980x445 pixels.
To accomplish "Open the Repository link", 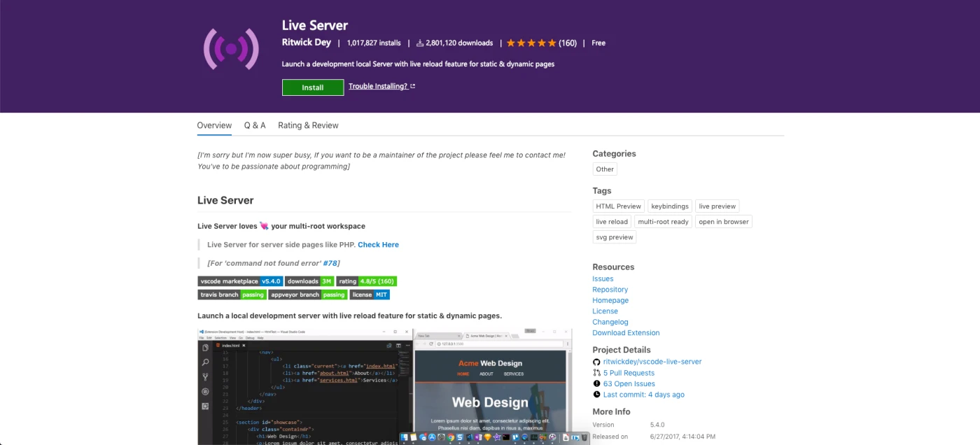I will point(610,290).
